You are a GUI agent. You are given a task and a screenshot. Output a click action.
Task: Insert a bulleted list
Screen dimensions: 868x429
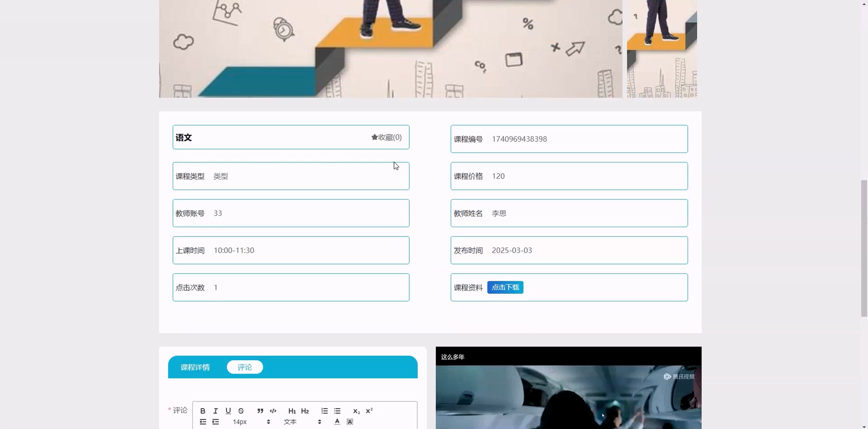coord(337,411)
